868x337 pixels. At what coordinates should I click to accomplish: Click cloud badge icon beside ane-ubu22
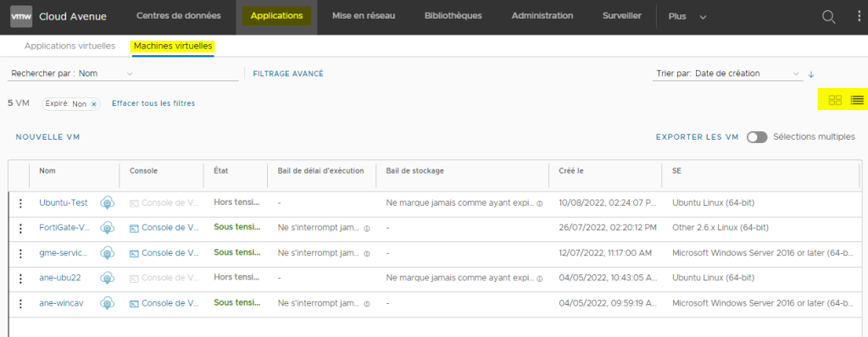[107, 278]
